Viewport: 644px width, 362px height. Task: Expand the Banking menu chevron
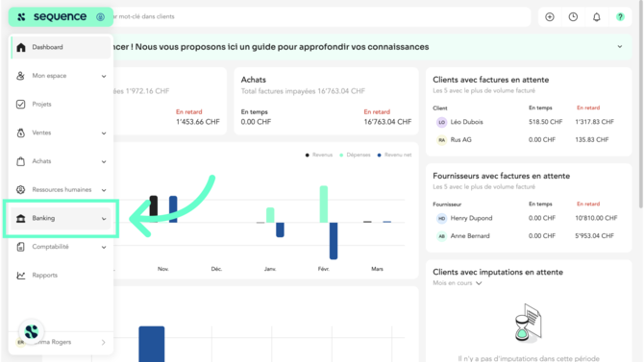tap(104, 219)
